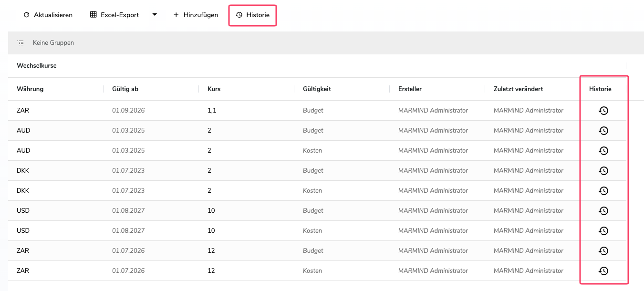Viewport: 644px width, 291px height.
Task: Click the Keine Gruppen label
Action: [53, 43]
